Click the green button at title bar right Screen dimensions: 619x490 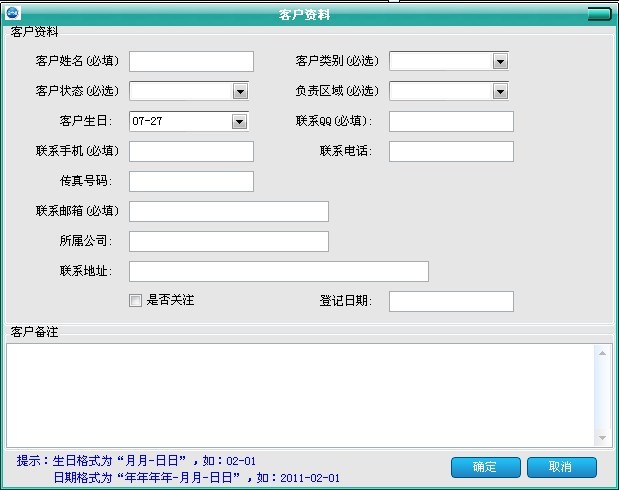599,14
